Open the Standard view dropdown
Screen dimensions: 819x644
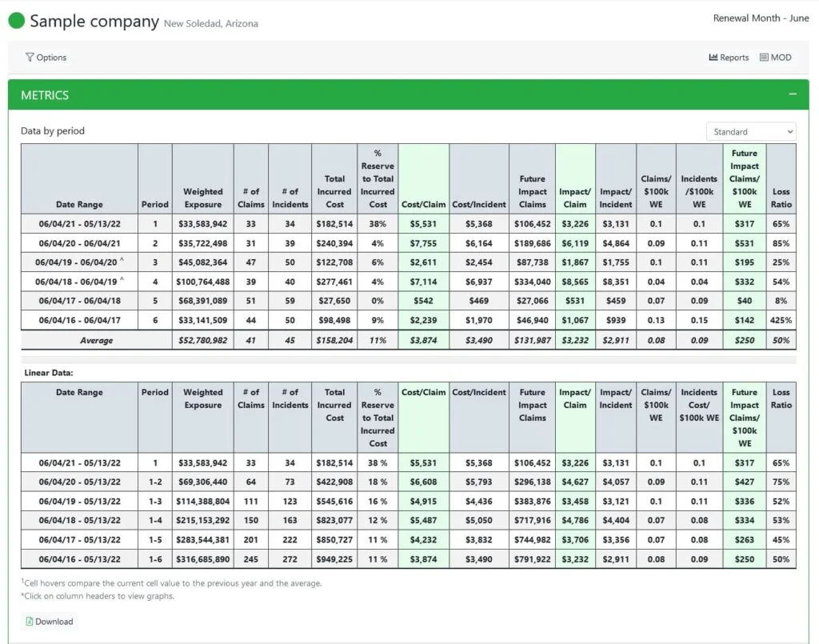(x=751, y=132)
